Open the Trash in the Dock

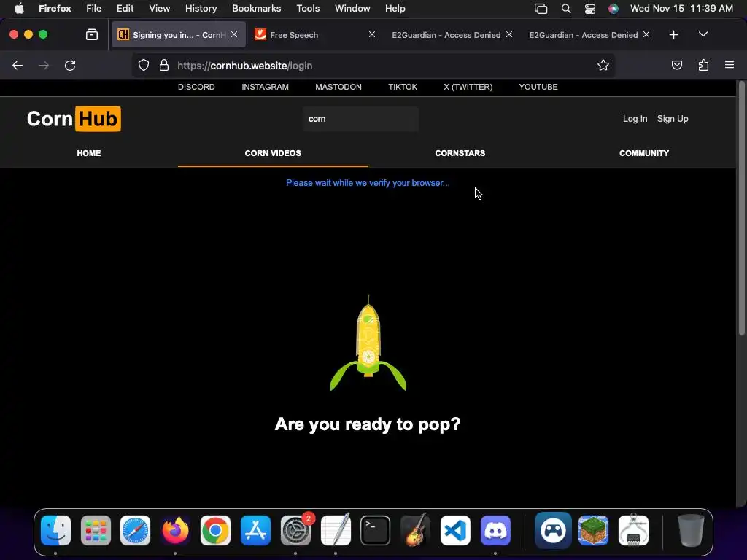[691, 531]
